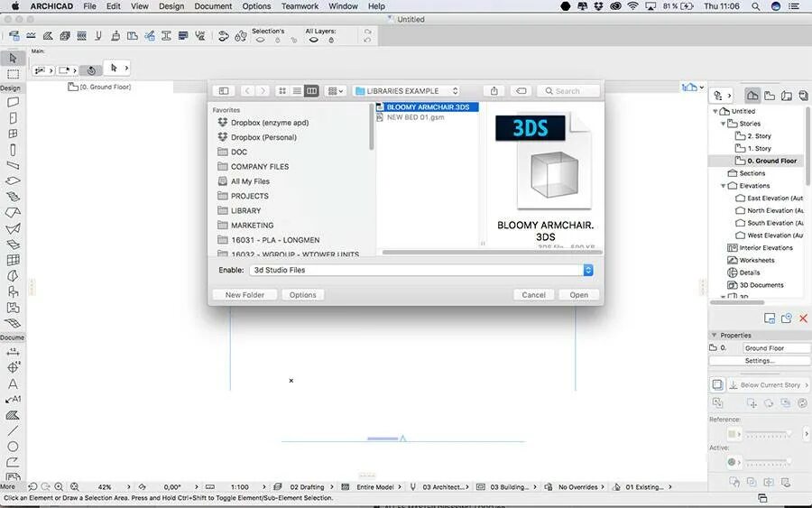Click the Options button in dialog

302,295
